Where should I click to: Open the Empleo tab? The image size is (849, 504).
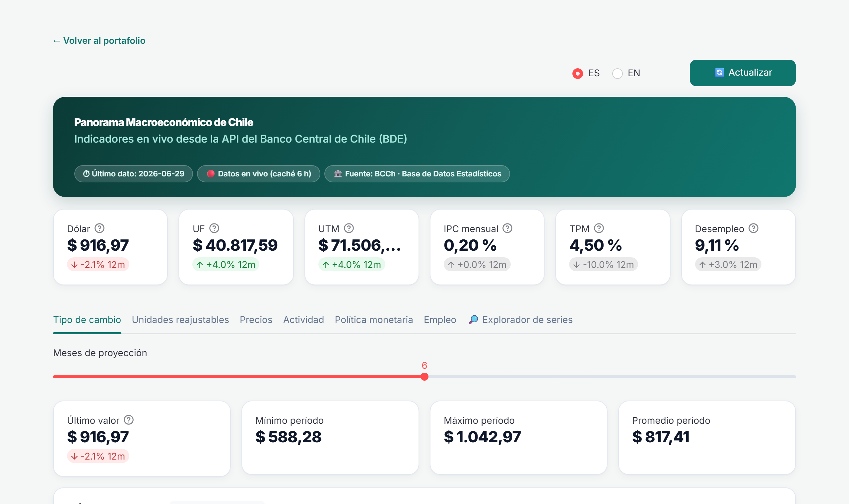[440, 320]
